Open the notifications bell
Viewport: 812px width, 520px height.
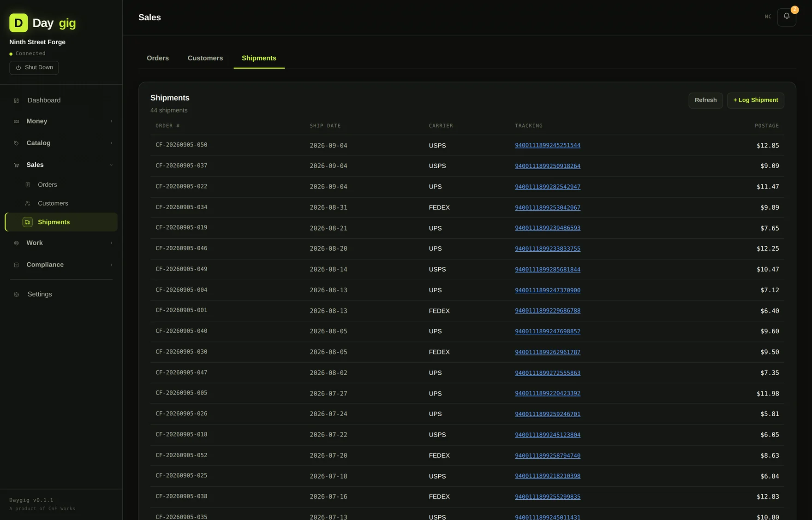point(787,17)
